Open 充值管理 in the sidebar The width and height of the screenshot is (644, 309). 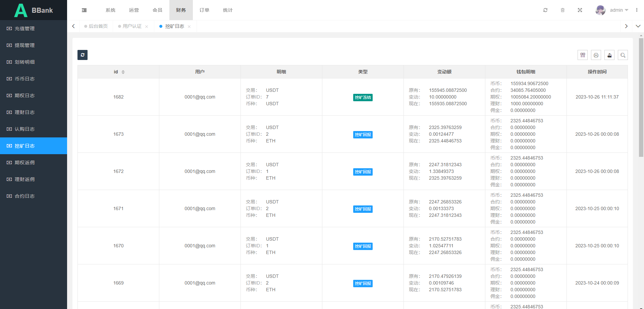[25, 28]
